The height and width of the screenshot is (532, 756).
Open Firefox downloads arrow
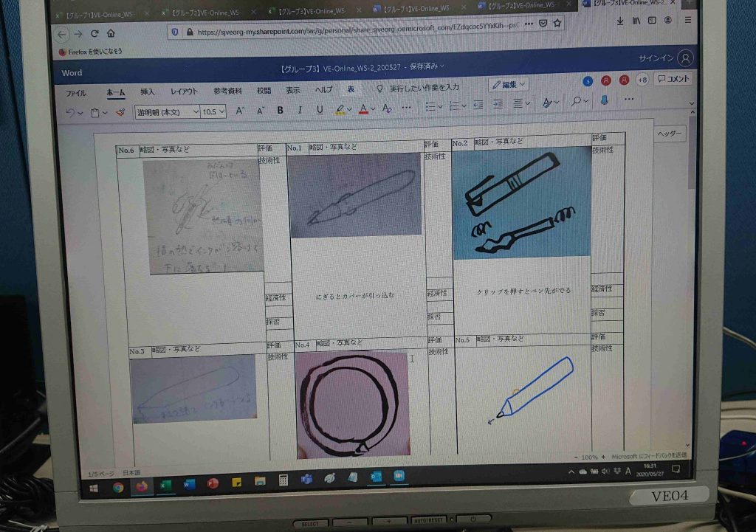(x=620, y=21)
